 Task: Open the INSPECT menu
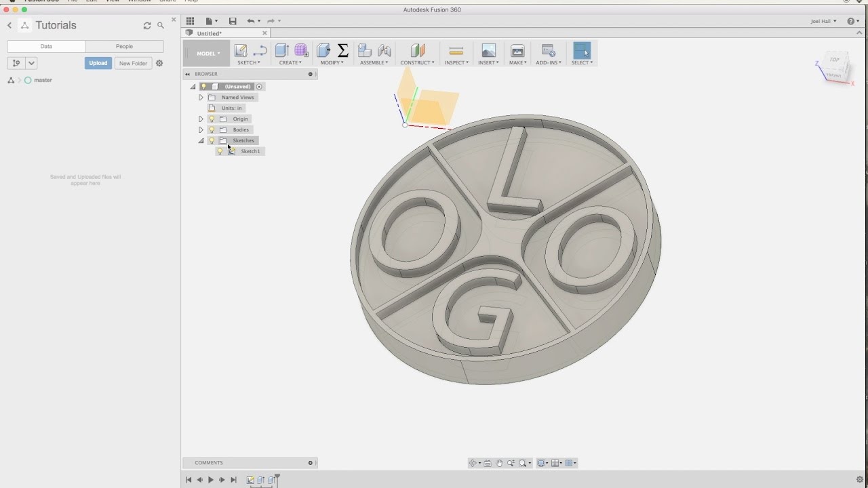[456, 62]
